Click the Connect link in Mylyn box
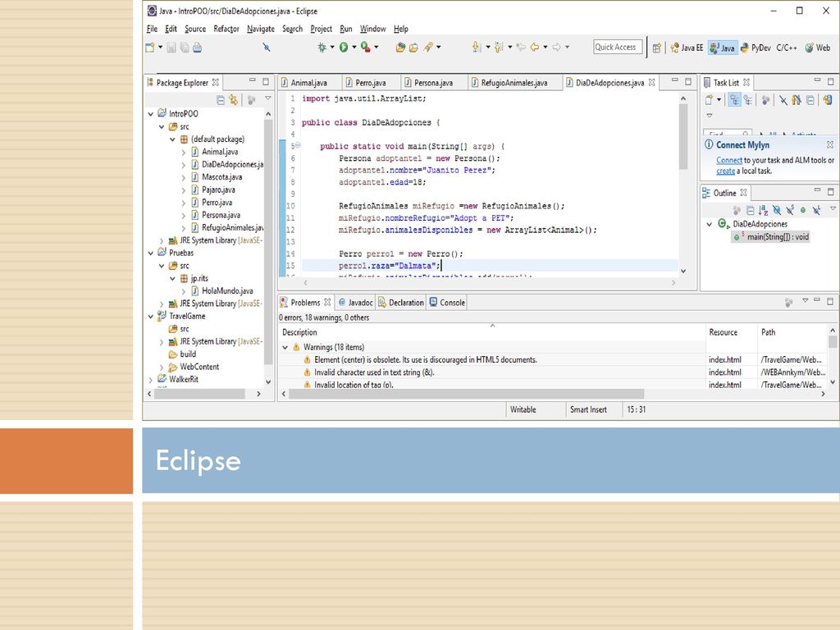Image resolution: width=840 pixels, height=630 pixels. [x=729, y=160]
